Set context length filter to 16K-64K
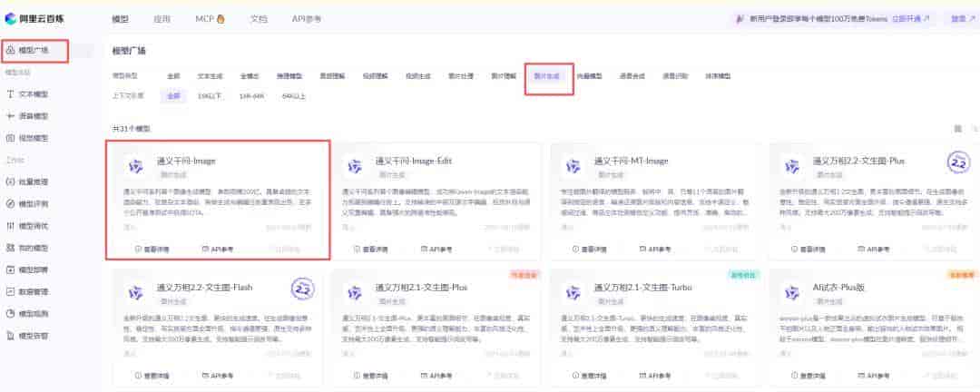Image resolution: width=980 pixels, height=392 pixels. tap(252, 96)
